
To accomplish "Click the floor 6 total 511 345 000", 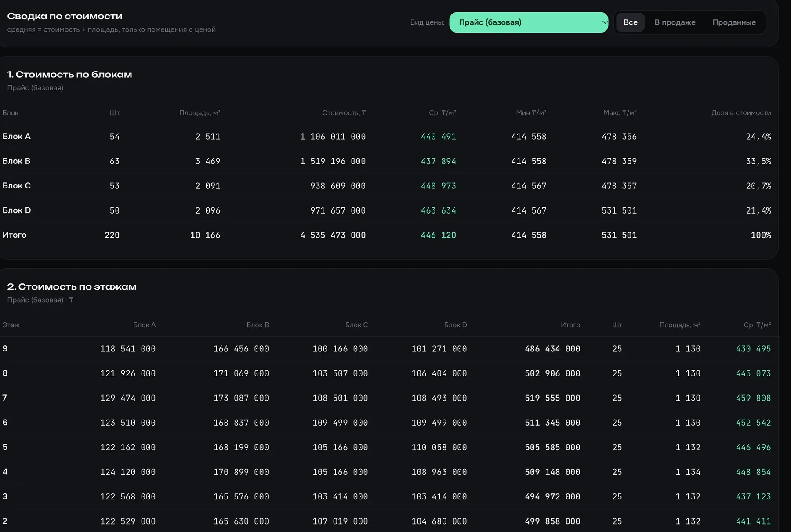I will (x=552, y=423).
